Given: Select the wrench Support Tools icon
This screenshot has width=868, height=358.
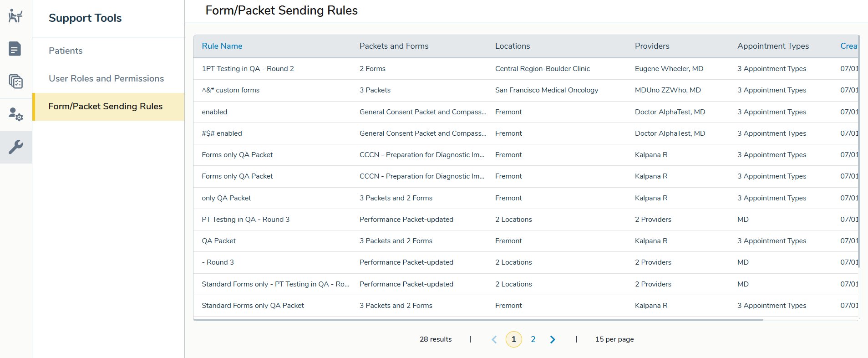Looking at the screenshot, I should coord(15,147).
